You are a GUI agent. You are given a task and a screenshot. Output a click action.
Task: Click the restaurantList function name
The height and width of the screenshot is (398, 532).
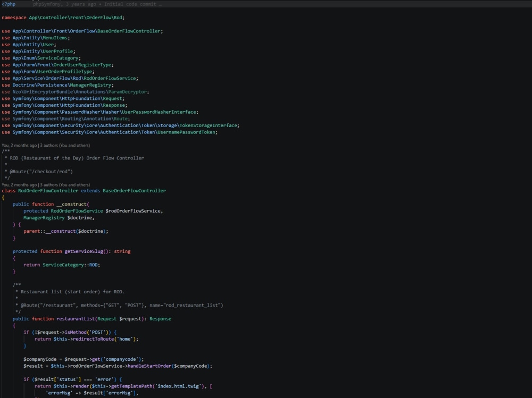tap(76, 319)
